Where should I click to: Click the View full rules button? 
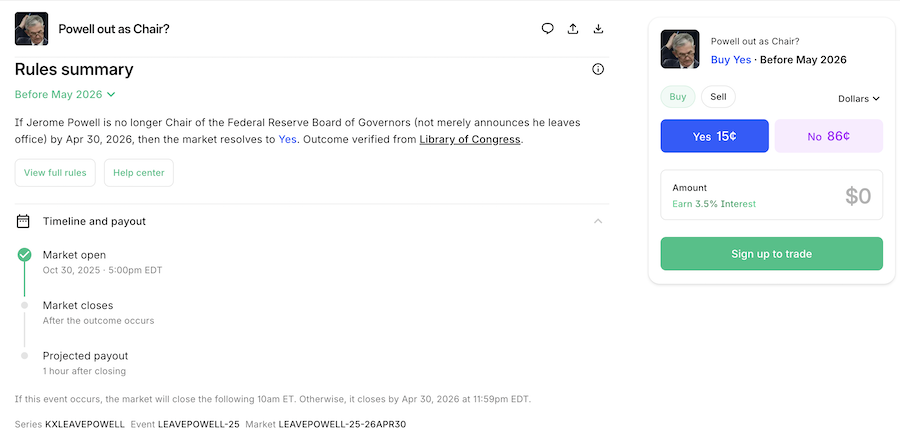coord(55,173)
